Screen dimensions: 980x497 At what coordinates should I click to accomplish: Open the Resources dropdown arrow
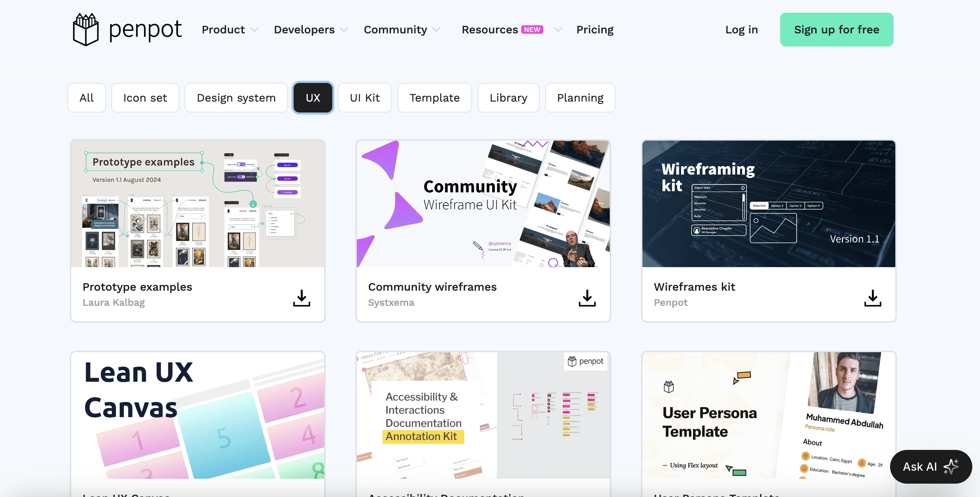click(558, 30)
